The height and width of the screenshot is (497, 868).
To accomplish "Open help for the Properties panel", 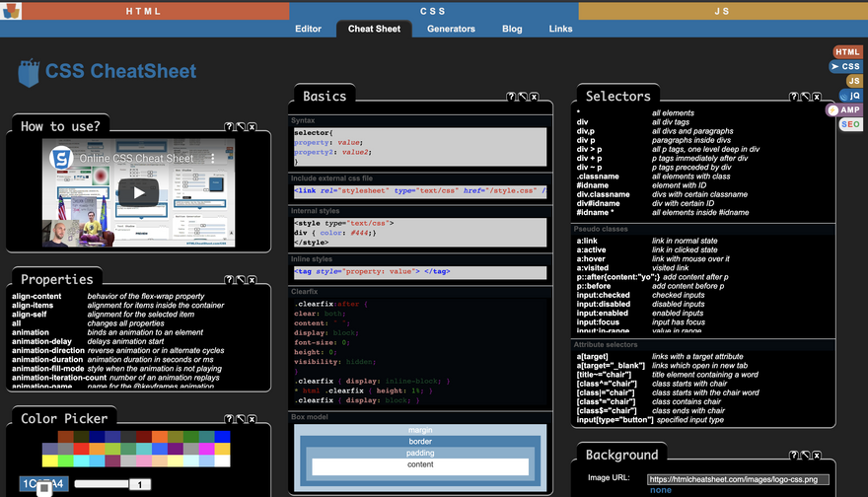I will coord(229,280).
